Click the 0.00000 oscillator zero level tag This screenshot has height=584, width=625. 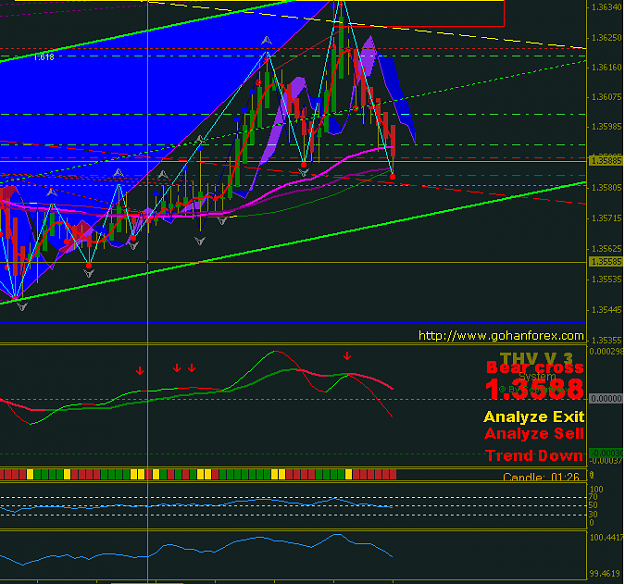click(x=606, y=399)
